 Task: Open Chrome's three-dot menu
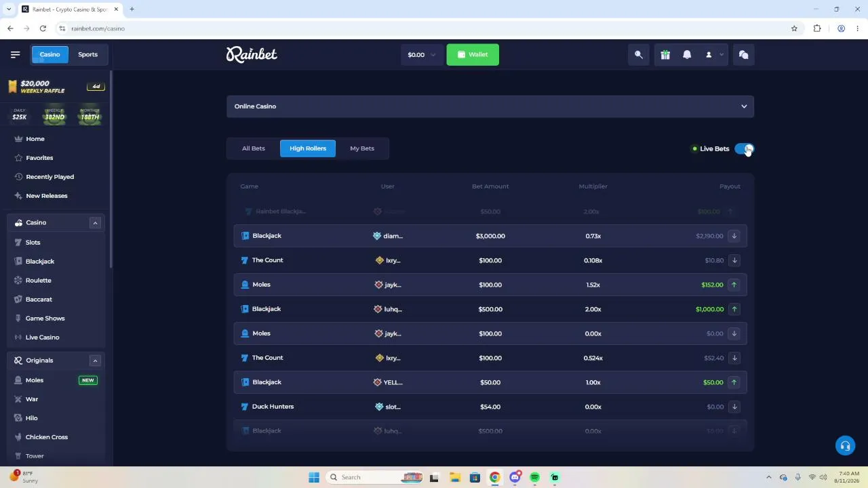858,28
